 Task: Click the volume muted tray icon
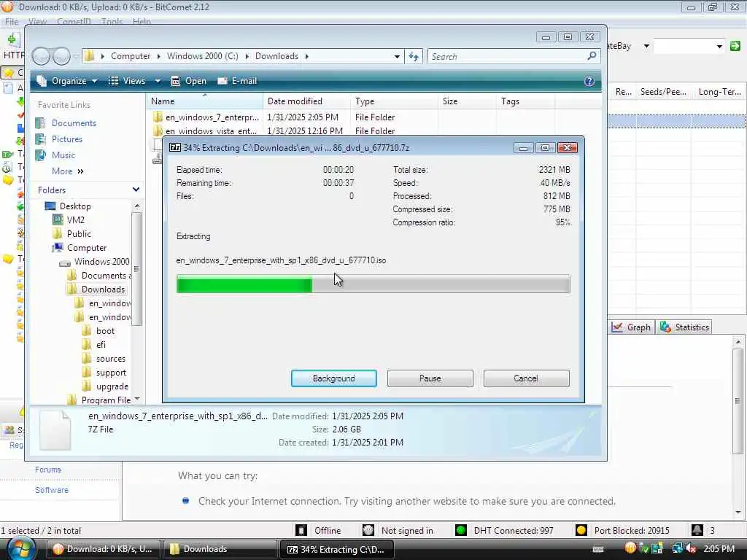click(691, 549)
